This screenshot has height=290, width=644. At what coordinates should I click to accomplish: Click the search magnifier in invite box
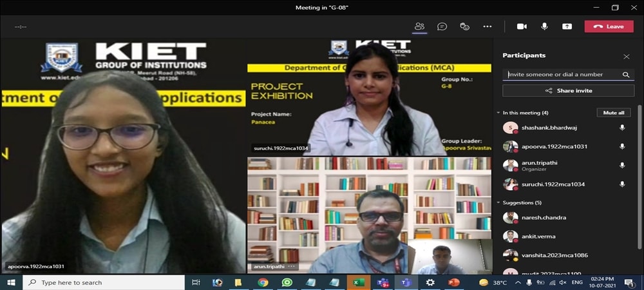pyautogui.click(x=625, y=75)
